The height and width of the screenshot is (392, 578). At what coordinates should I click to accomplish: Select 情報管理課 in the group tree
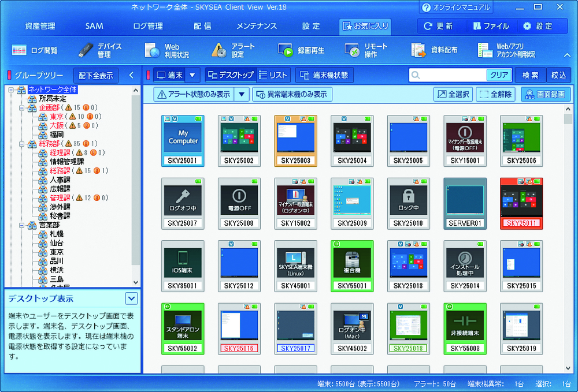pos(66,162)
